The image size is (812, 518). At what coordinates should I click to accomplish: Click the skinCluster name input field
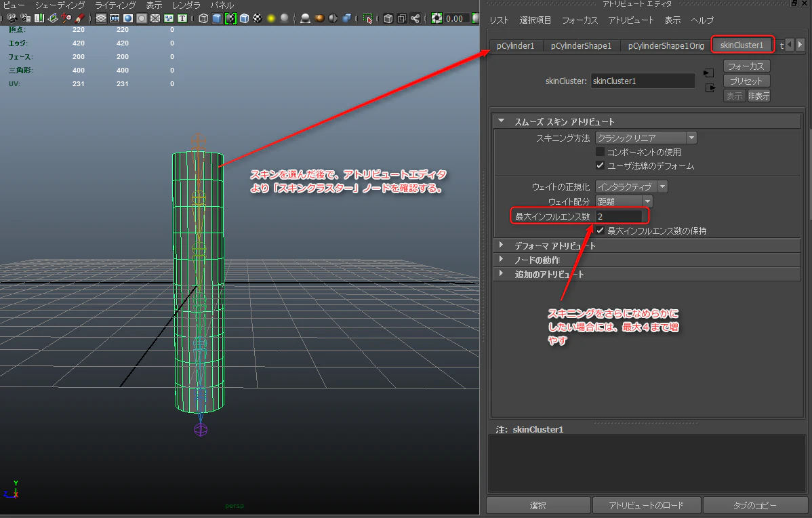pos(643,81)
